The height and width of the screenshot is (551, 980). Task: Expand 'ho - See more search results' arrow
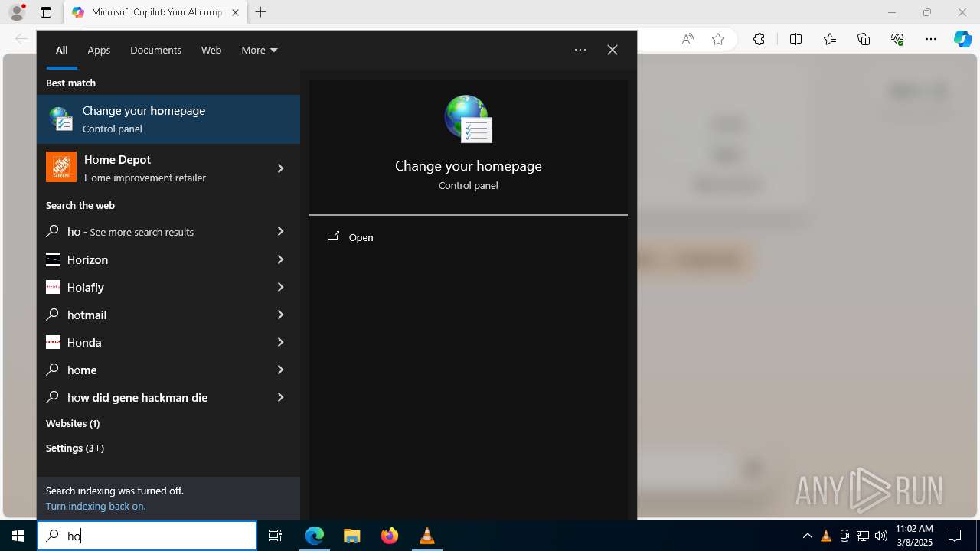click(280, 231)
